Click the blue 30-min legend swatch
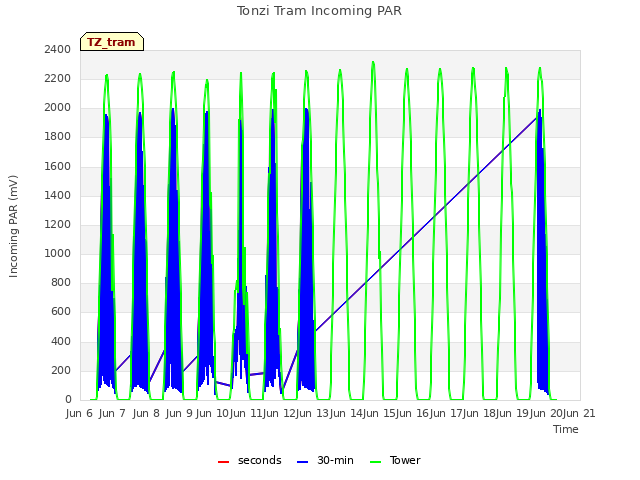The height and width of the screenshot is (480, 640). click(302, 462)
